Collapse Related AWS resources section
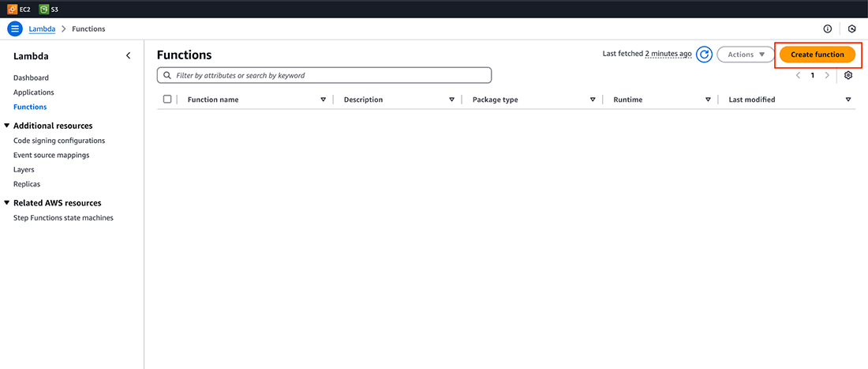The width and height of the screenshot is (868, 369). (6, 203)
